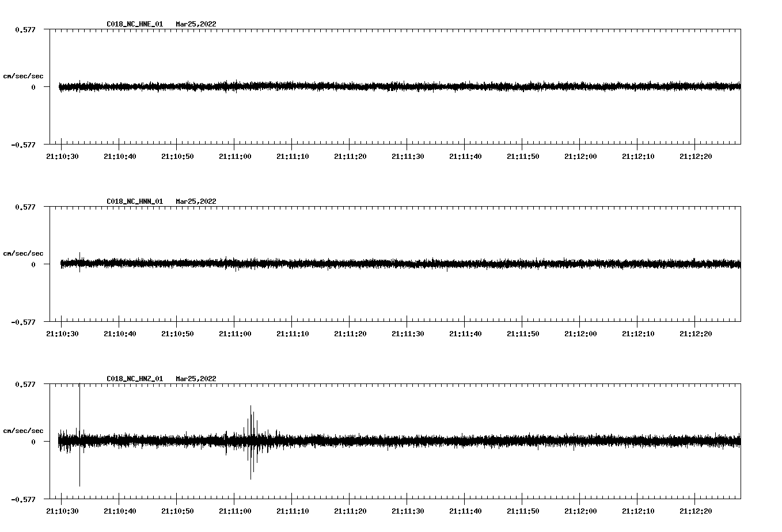Click the 21:12:00 time label on the HNZ axis

coord(580,511)
